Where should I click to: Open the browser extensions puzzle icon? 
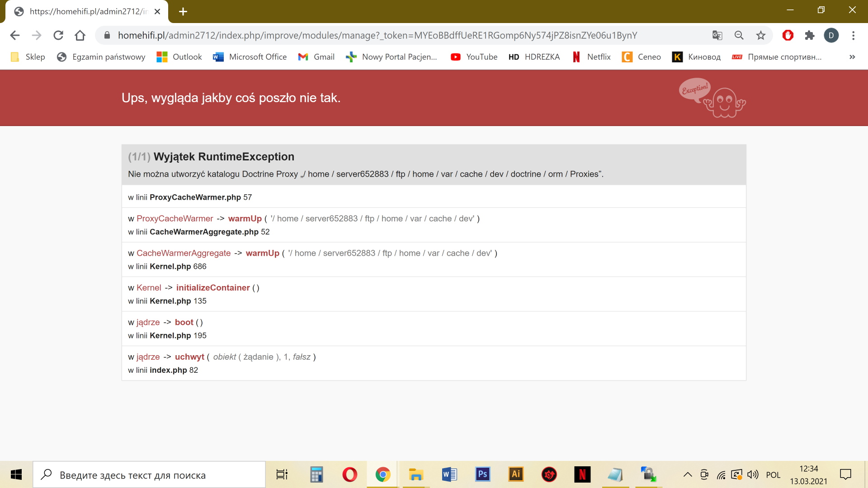click(x=810, y=35)
